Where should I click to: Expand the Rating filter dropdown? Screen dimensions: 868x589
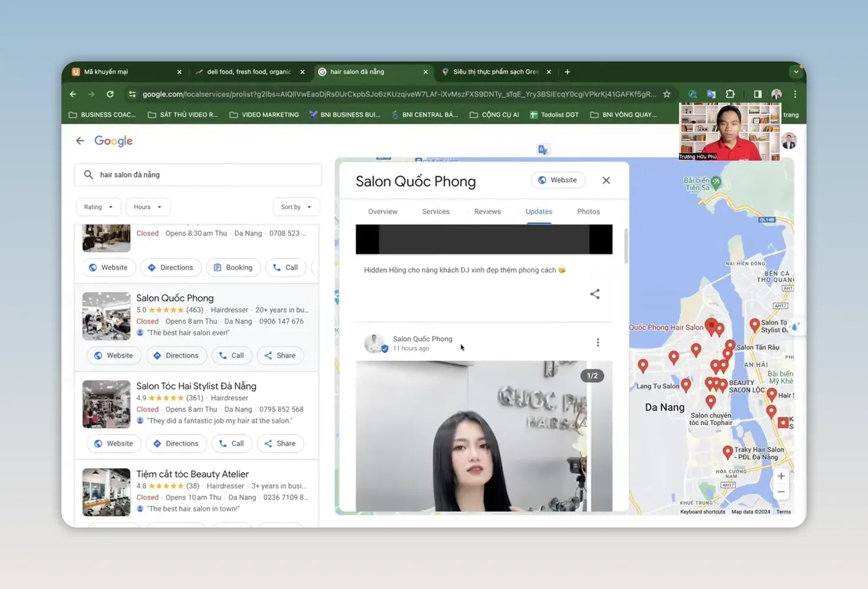click(98, 207)
